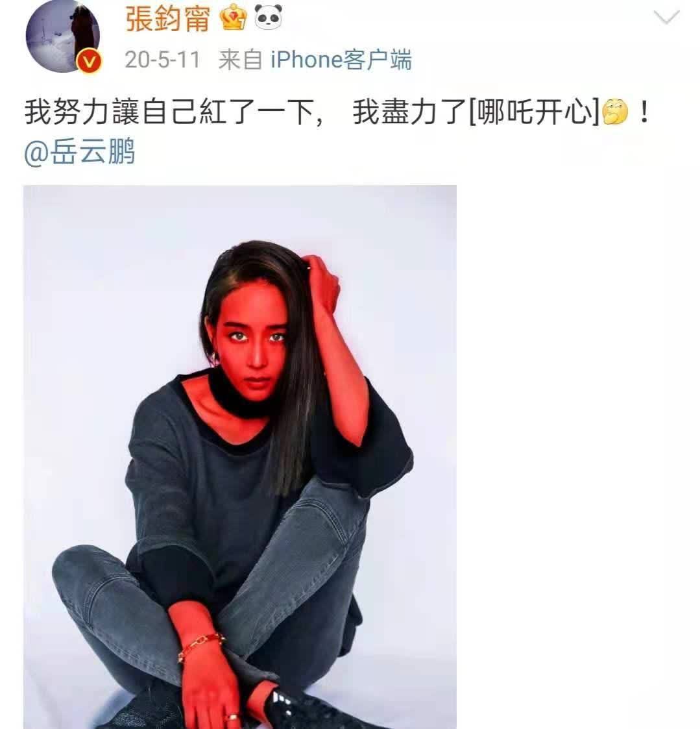Click the [哪吒开心] emoticon text
The width and height of the screenshot is (700, 729).
click(x=534, y=112)
